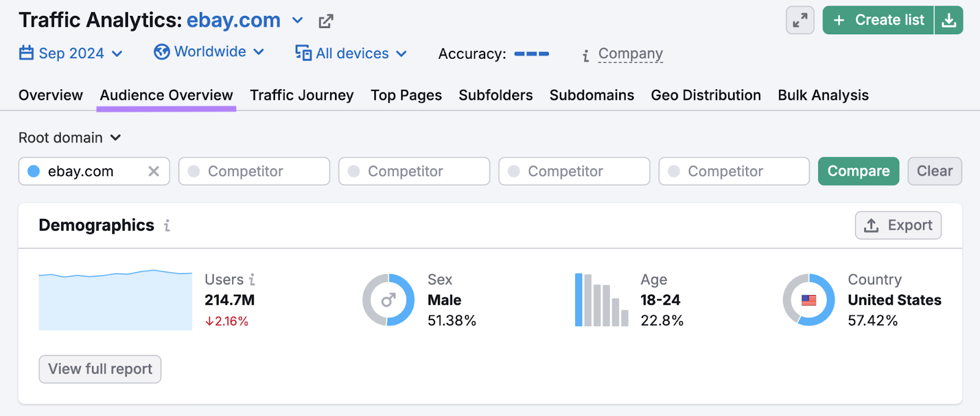Click the United States country donut chart

point(809,300)
